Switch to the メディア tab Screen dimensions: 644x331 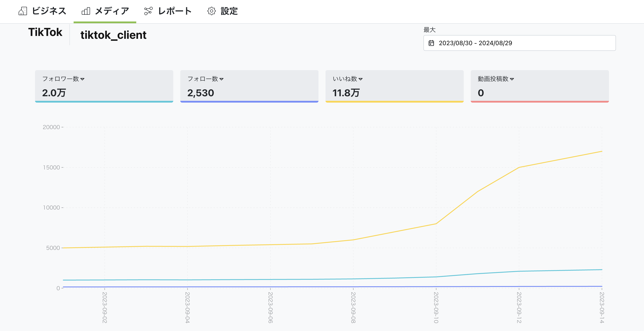105,11
